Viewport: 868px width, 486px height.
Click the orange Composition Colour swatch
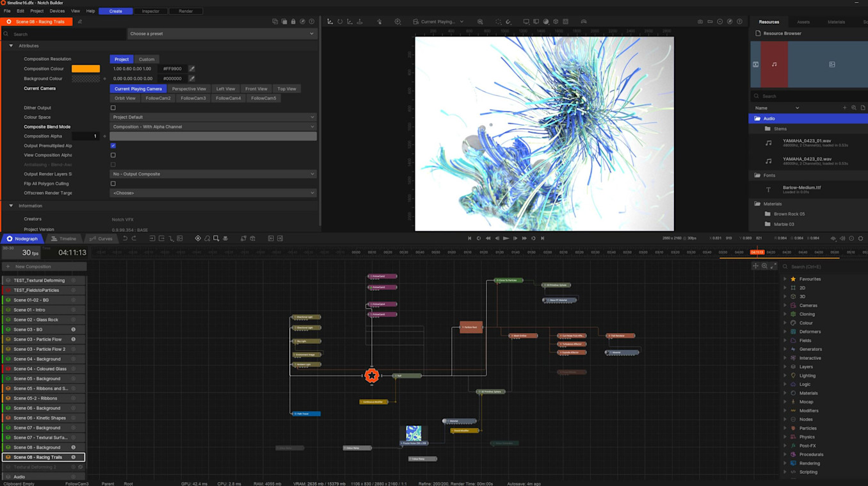point(86,69)
